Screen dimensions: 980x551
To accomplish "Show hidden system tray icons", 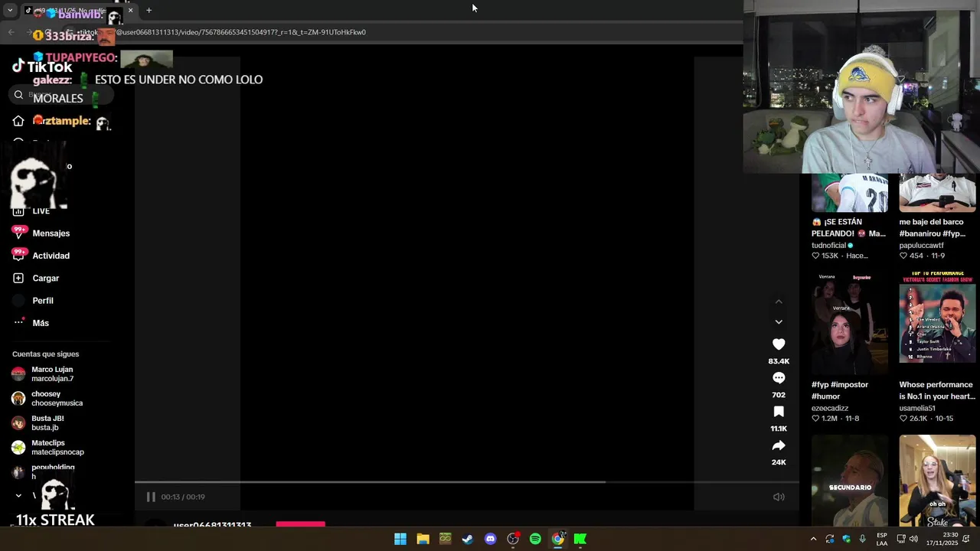I will [813, 539].
